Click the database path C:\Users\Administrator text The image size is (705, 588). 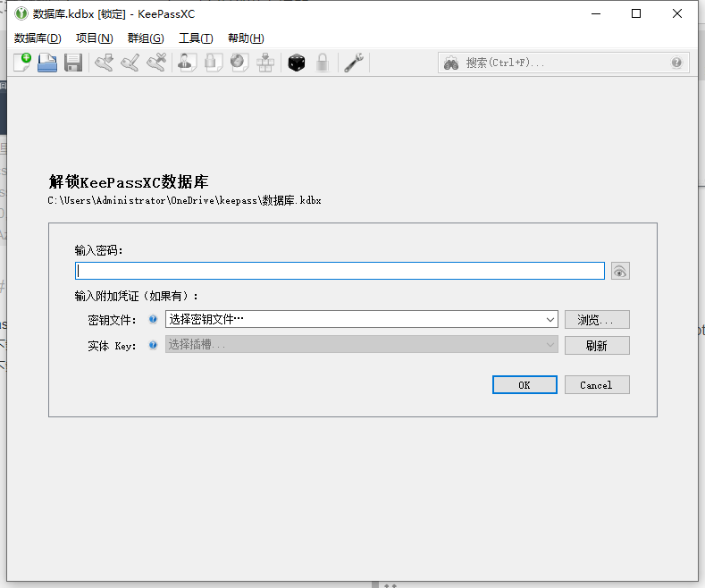184,200
